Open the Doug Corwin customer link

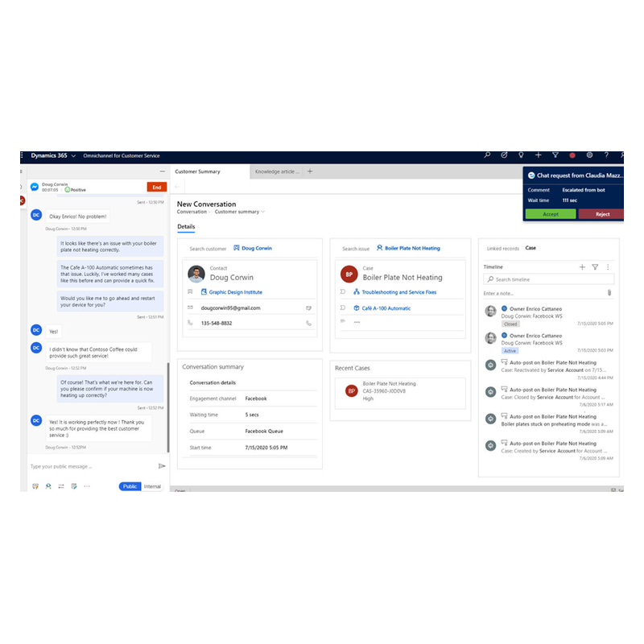coord(257,248)
